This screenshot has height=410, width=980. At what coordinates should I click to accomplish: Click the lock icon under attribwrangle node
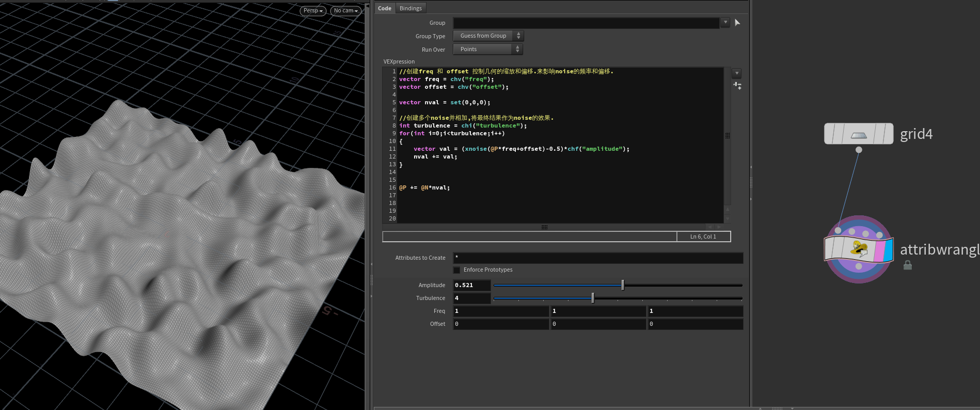pos(907,265)
